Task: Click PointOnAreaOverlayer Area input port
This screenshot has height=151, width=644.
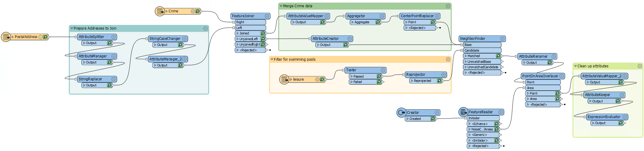Action: click(543, 88)
